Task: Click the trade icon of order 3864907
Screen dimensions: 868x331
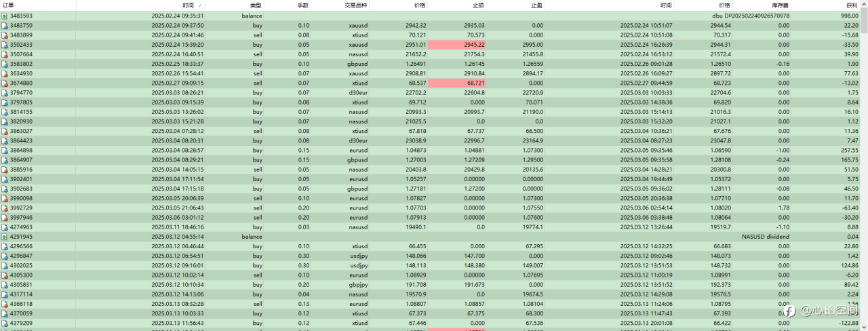Action: click(x=4, y=160)
